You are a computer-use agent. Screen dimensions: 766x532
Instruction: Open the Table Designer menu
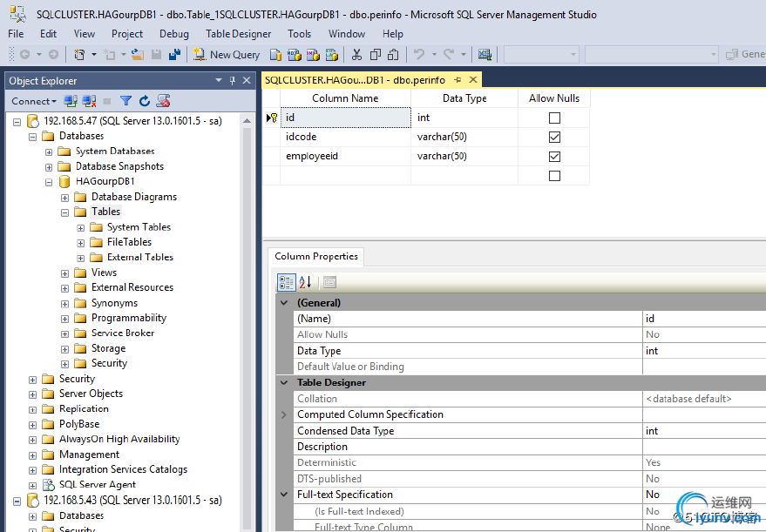click(239, 34)
